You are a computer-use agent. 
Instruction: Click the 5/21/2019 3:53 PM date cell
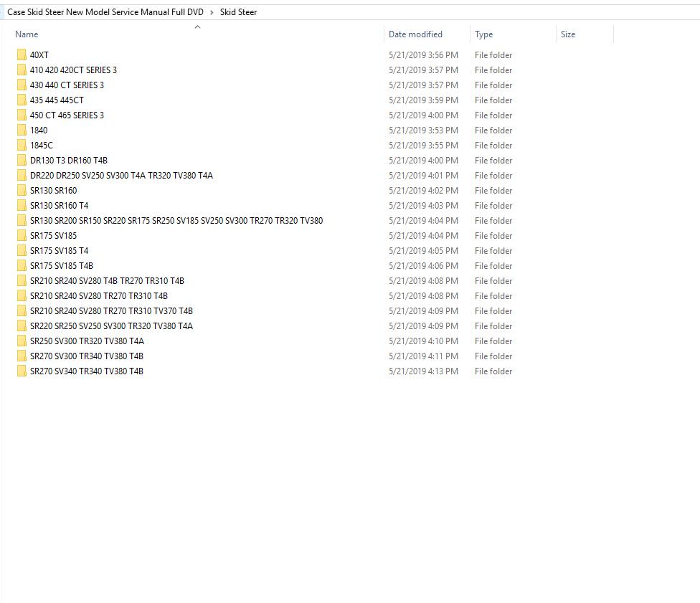tap(423, 130)
